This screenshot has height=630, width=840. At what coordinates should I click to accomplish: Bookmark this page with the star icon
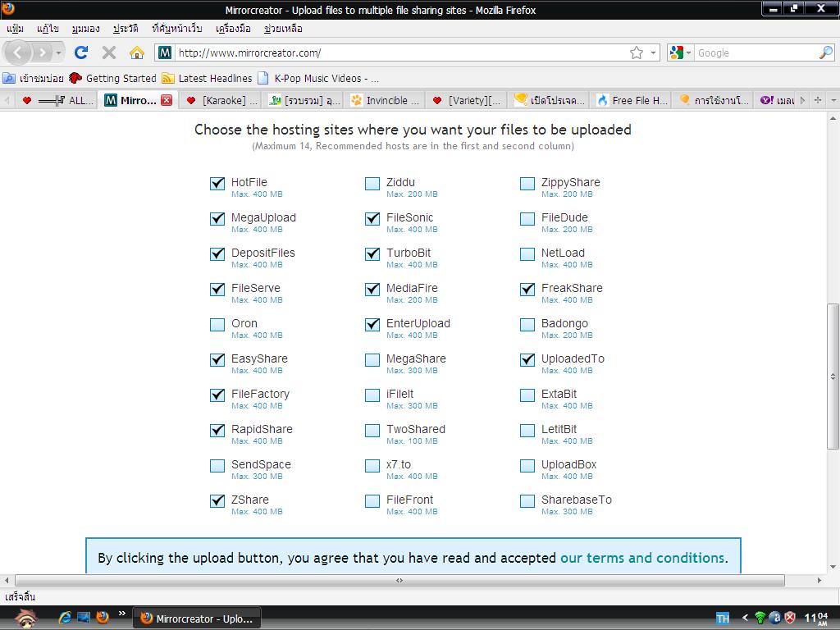click(636, 52)
